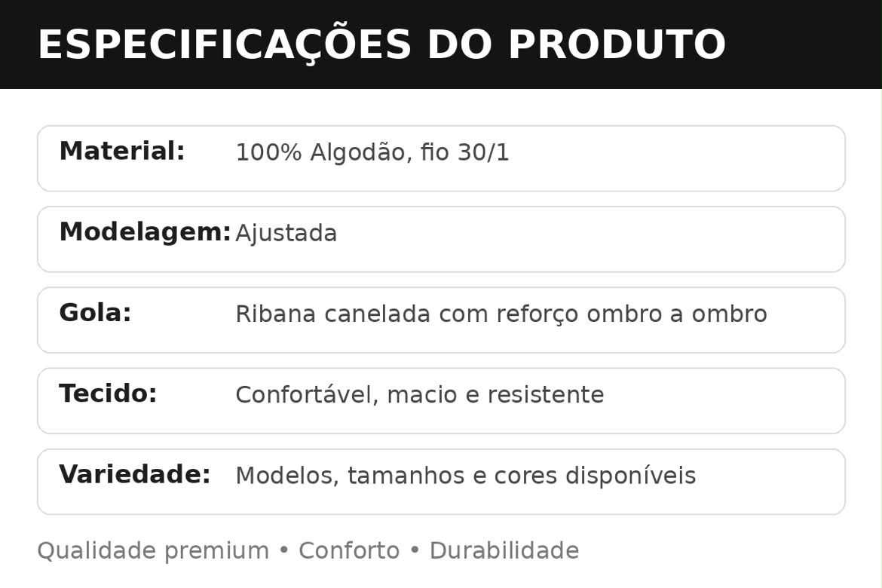Click the word disponíveis in the Variedade row

point(631,476)
